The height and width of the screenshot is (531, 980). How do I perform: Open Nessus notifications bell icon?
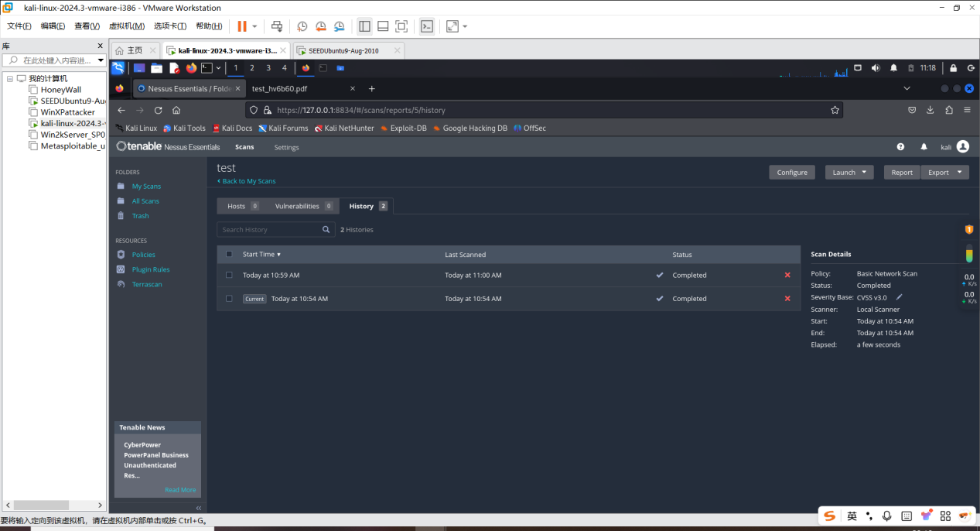click(924, 146)
